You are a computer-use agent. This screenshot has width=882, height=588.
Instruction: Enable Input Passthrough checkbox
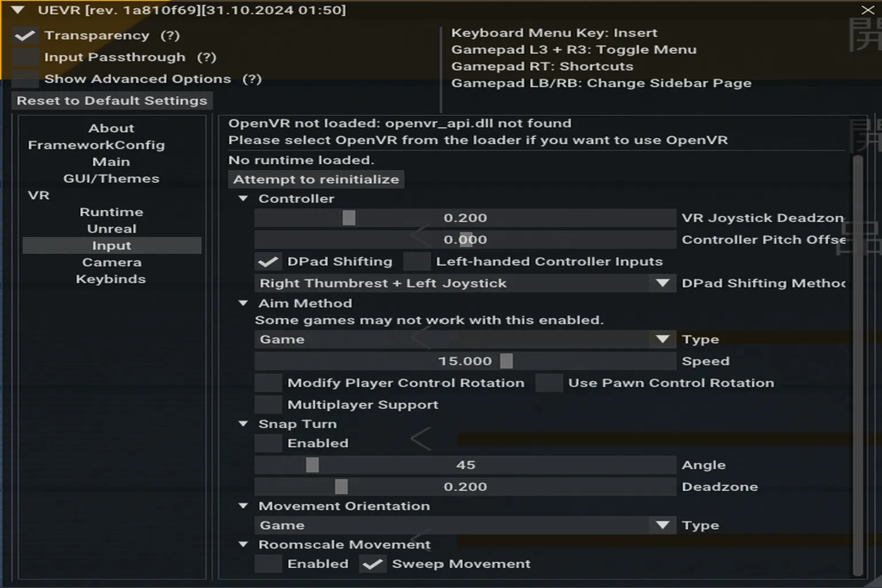25,57
